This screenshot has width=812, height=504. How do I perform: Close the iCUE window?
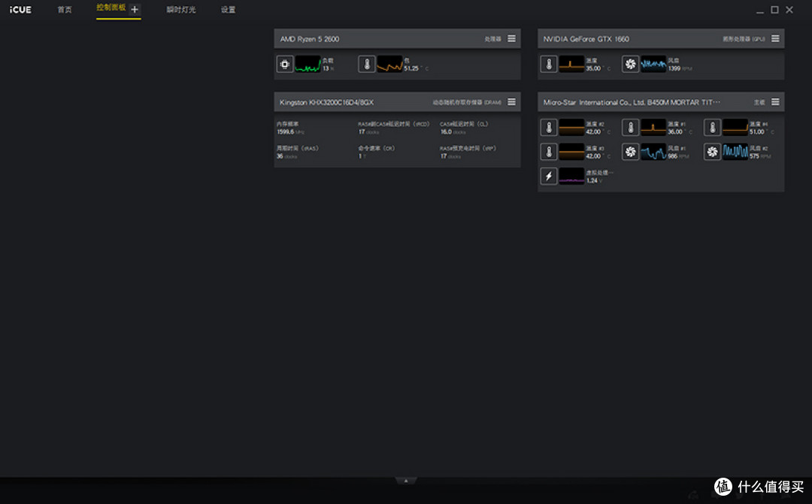(x=789, y=10)
